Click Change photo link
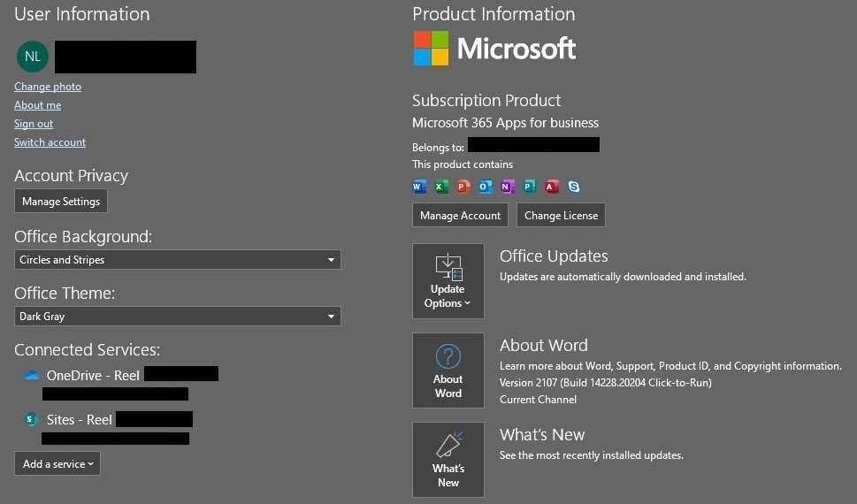The height and width of the screenshot is (504, 857). [48, 87]
